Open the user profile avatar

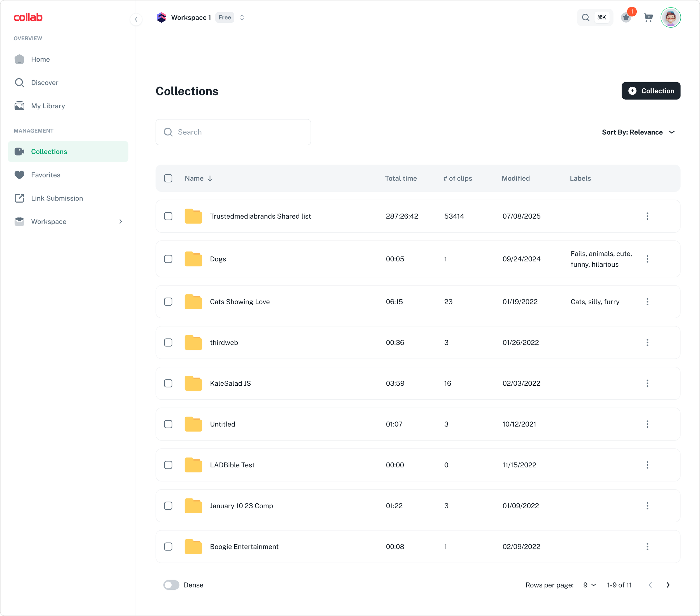pyautogui.click(x=670, y=17)
